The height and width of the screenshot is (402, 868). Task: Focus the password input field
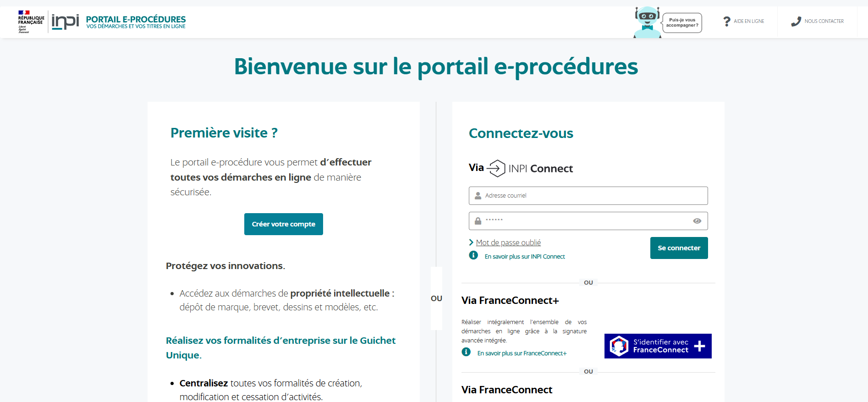click(x=588, y=221)
